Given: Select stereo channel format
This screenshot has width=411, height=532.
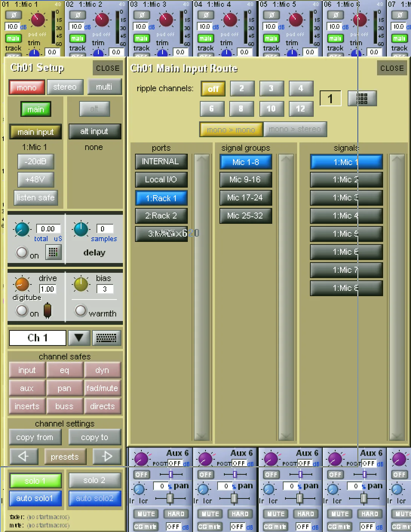Looking at the screenshot, I should click(65, 87).
